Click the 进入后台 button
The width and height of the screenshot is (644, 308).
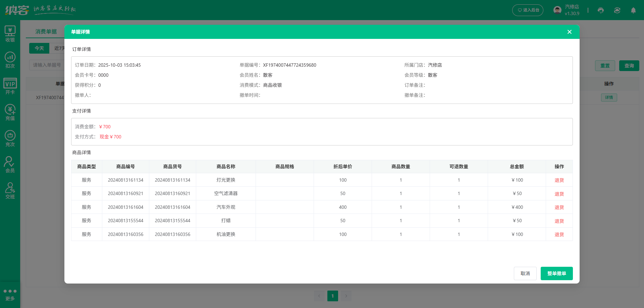pyautogui.click(x=528, y=10)
